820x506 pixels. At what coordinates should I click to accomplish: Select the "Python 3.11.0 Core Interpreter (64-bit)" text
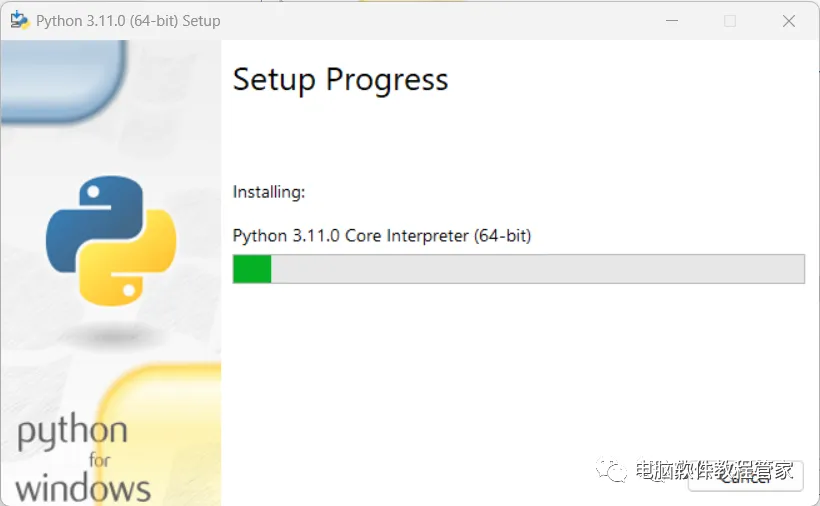382,236
